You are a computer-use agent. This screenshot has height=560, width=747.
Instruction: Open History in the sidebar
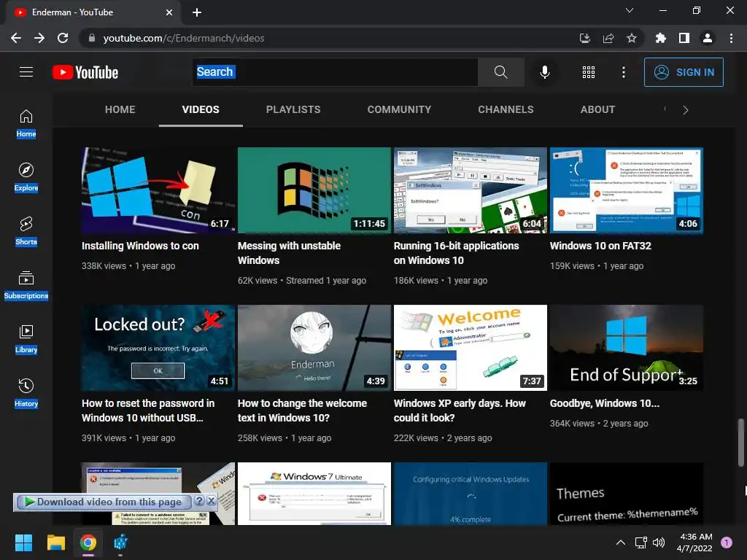[x=26, y=393]
